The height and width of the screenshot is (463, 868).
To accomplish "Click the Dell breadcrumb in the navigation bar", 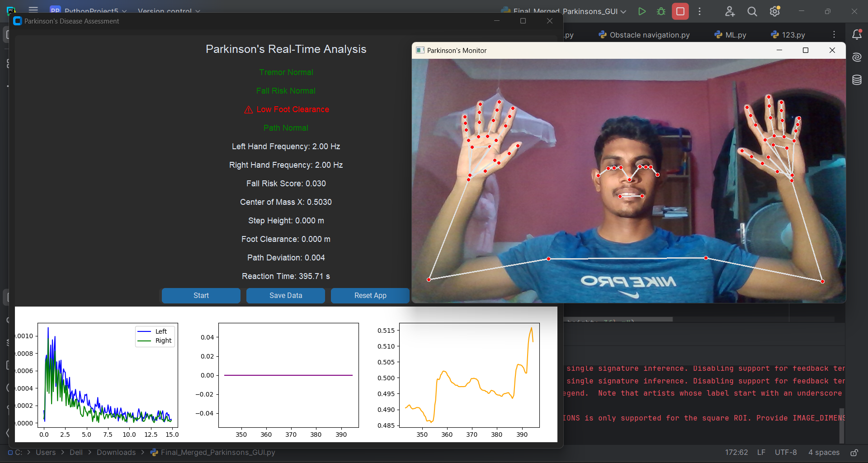I will coord(76,452).
